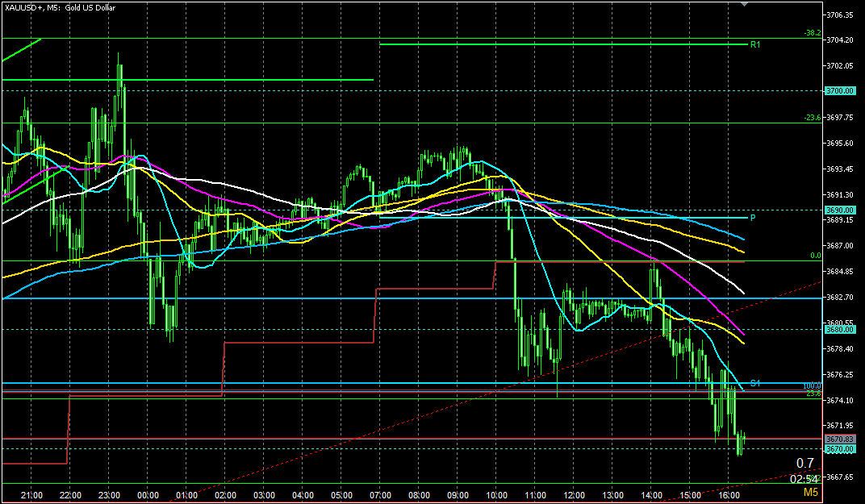Image resolution: width=865 pixels, height=504 pixels.
Task: Select the R1 pivot resistance label
Action: point(755,44)
